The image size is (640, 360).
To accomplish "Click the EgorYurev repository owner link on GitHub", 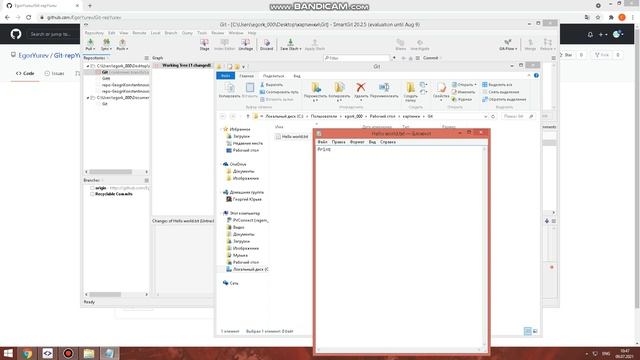I will pyautogui.click(x=33, y=56).
